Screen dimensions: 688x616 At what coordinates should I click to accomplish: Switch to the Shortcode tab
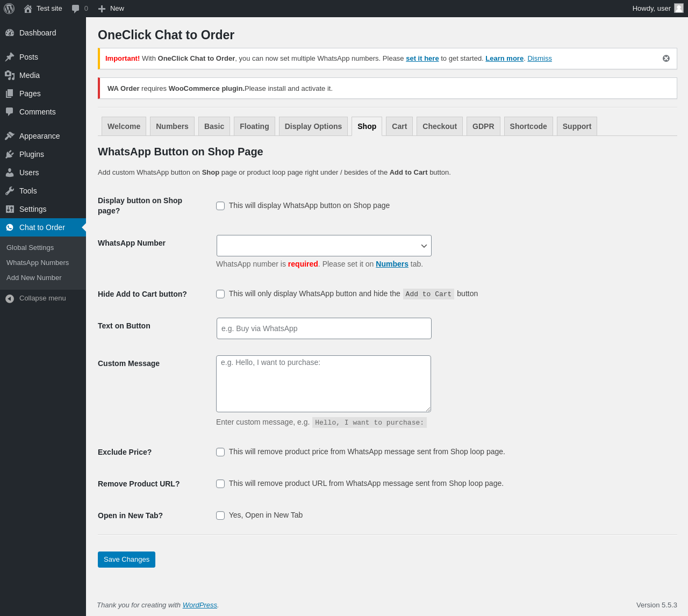(528, 126)
